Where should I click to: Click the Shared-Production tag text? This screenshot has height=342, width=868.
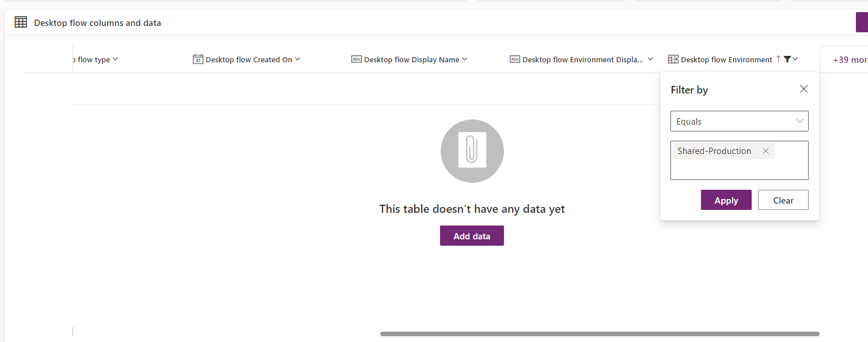(714, 151)
